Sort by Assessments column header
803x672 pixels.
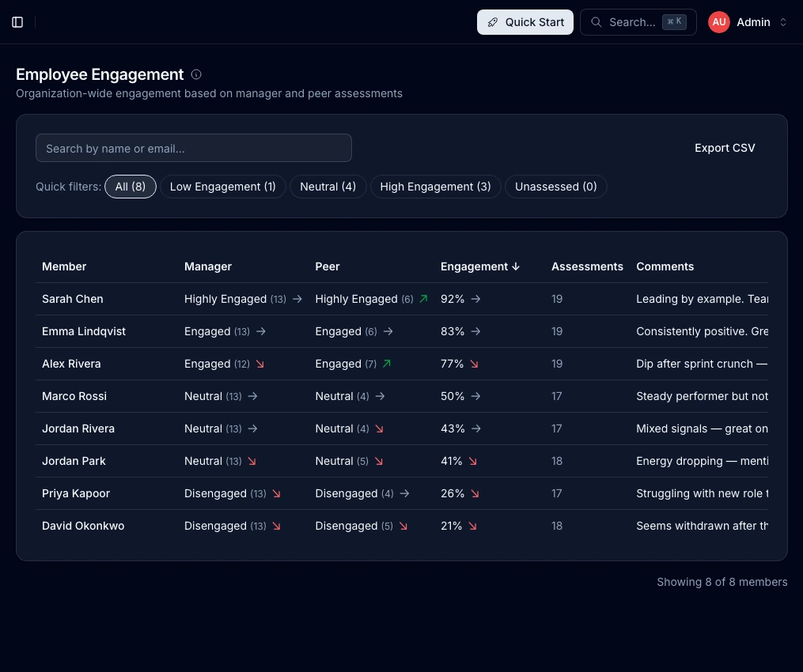point(587,266)
